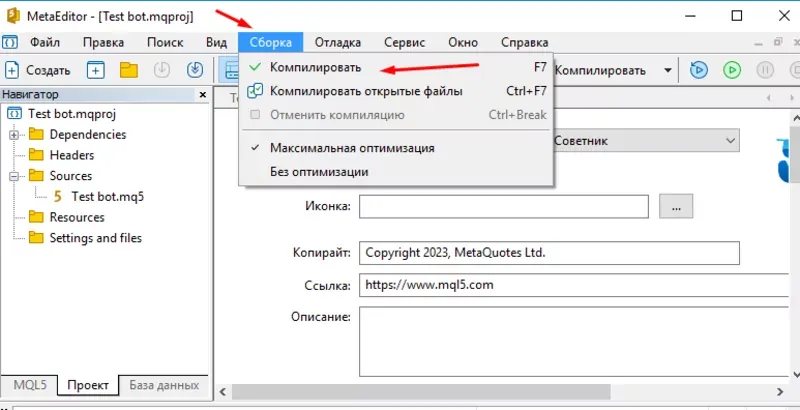Click the horizontal scrollbar thumb
This screenshot has height=410, width=800.
(x=420, y=392)
